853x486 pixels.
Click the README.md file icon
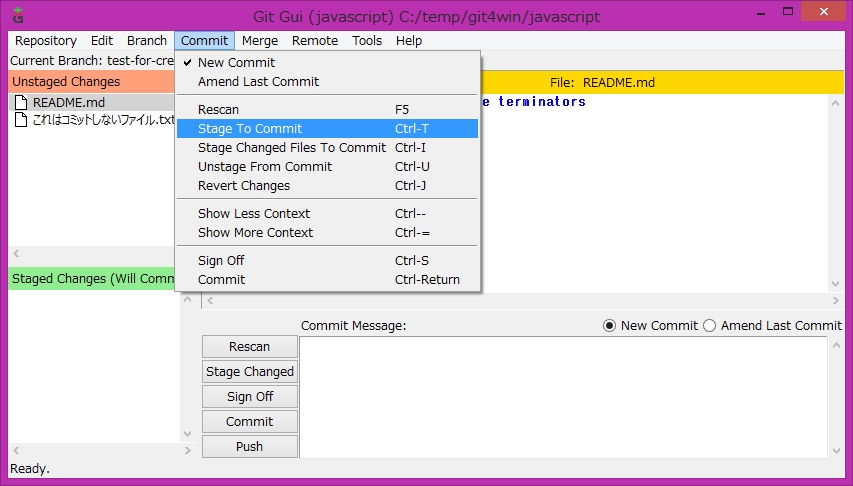[x=21, y=102]
